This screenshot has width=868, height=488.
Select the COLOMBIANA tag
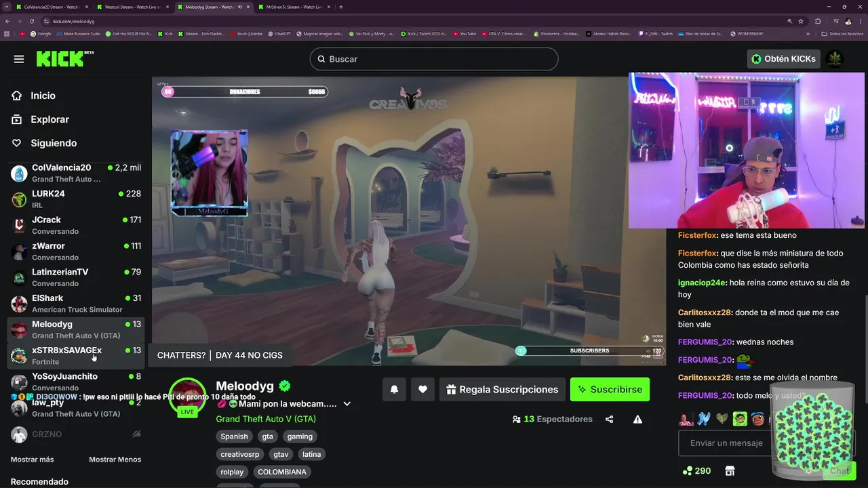282,472
